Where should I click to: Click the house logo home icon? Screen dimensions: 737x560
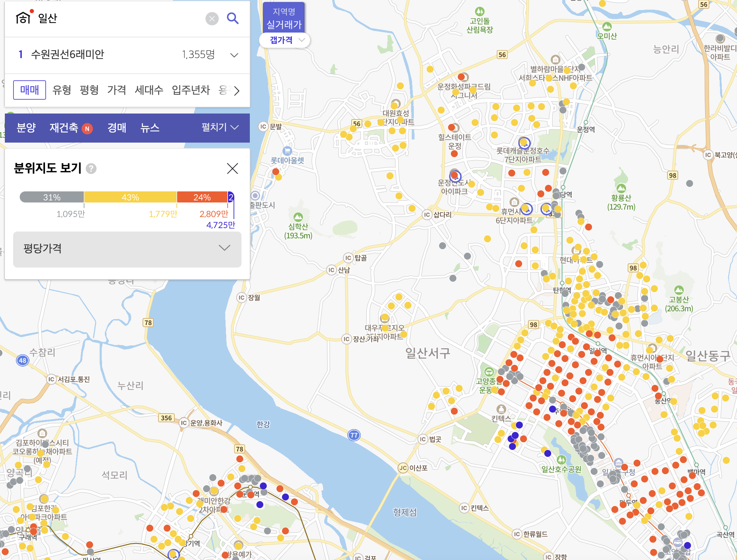coord(23,18)
